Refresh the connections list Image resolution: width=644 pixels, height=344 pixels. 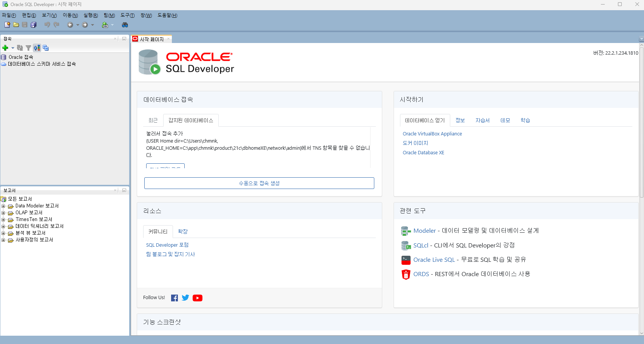pyautogui.click(x=20, y=48)
